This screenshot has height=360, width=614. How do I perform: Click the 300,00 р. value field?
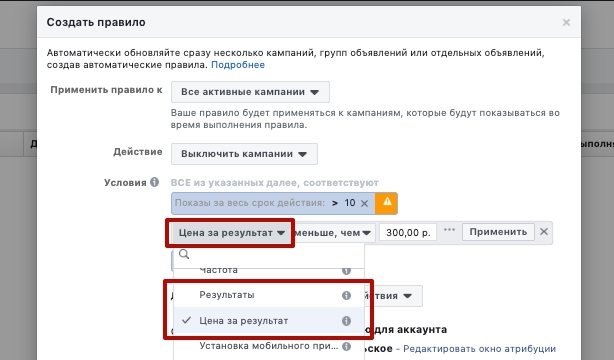point(408,233)
